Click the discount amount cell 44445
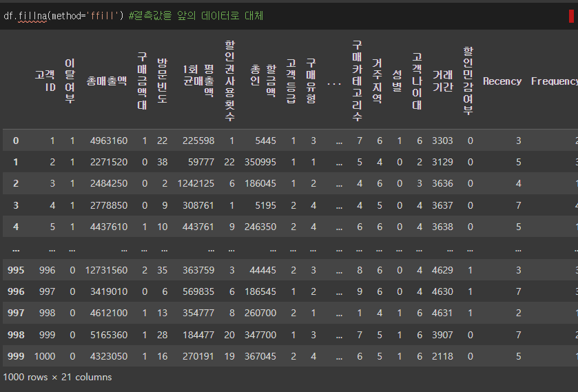Screen dimensions: 578x392 [x=263, y=270]
